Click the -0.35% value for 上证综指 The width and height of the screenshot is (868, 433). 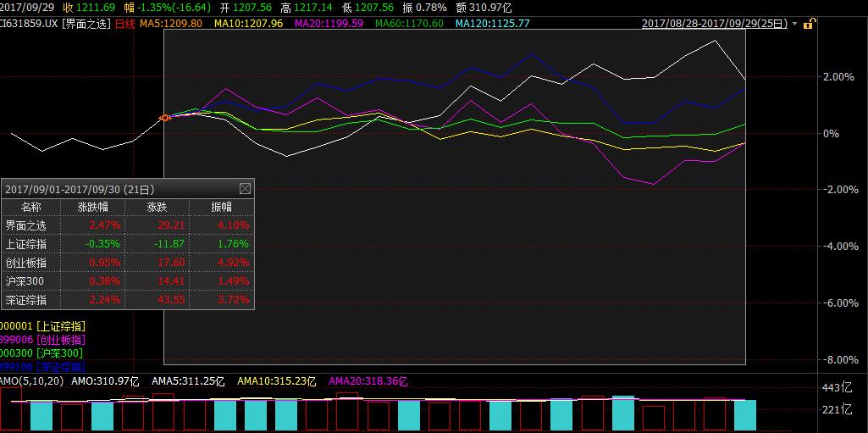tap(102, 244)
